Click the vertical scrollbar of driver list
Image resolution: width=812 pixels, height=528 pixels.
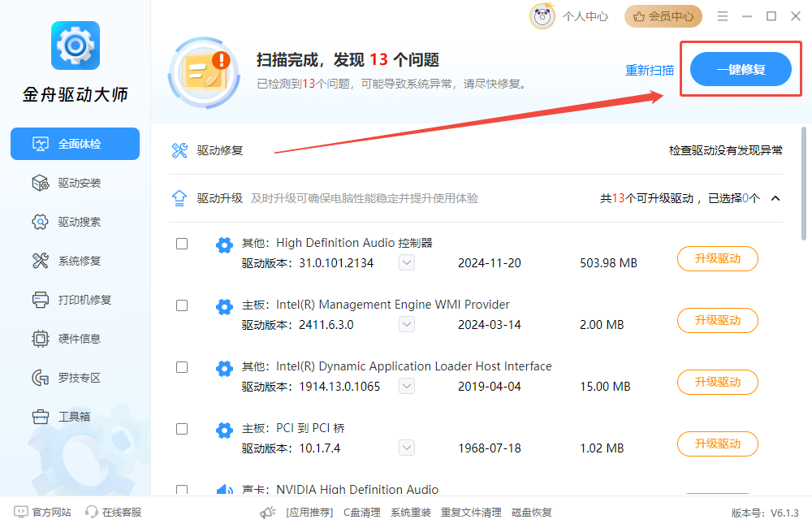[803, 184]
